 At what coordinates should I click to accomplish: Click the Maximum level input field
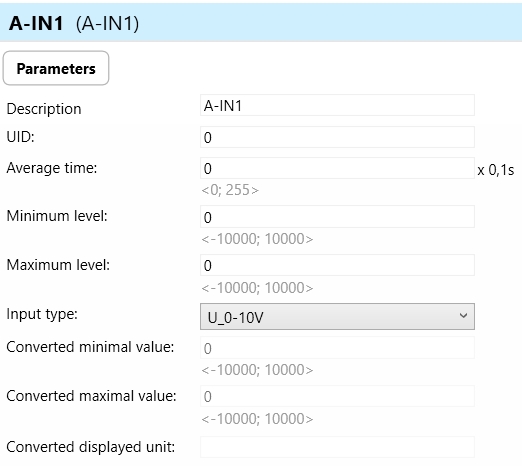coord(337,265)
